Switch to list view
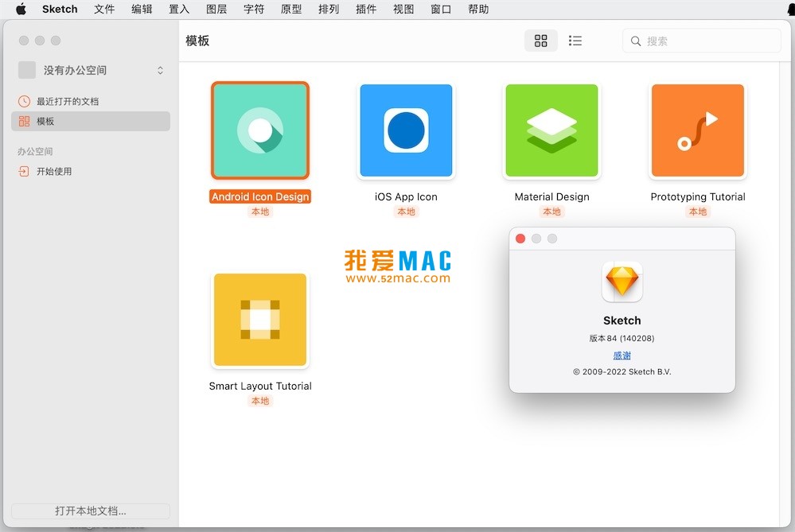Viewport: 795px width, 532px height. click(x=575, y=40)
